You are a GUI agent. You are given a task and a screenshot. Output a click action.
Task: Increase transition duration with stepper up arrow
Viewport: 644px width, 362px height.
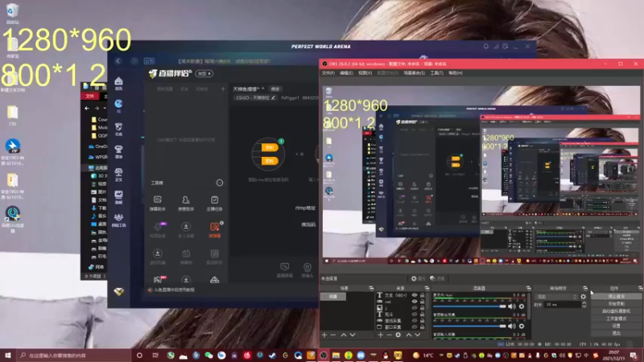coord(584,303)
